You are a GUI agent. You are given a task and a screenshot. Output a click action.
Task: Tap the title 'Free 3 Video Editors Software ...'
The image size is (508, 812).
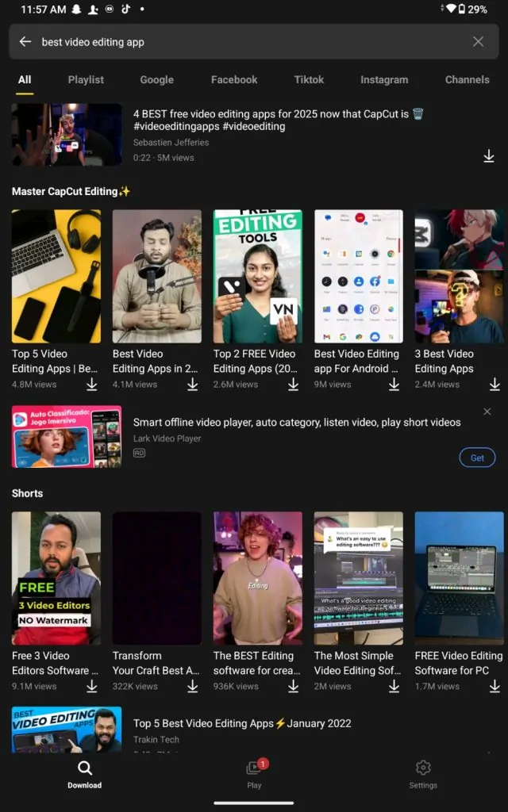click(x=55, y=663)
